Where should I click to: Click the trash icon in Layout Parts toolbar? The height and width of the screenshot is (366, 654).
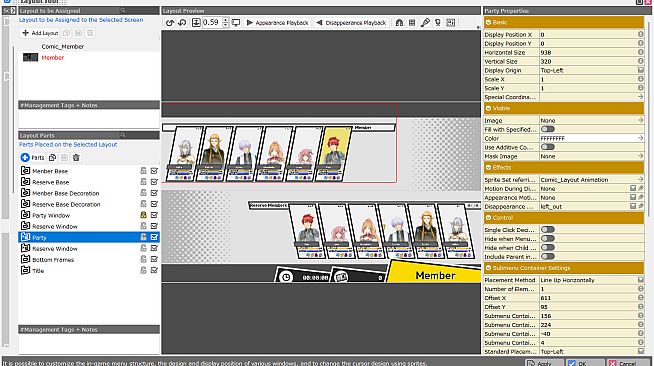(76, 158)
